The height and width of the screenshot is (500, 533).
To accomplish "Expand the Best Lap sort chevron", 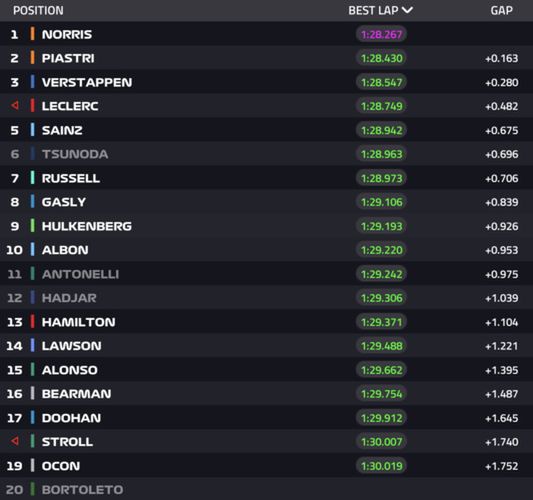I will (x=407, y=10).
